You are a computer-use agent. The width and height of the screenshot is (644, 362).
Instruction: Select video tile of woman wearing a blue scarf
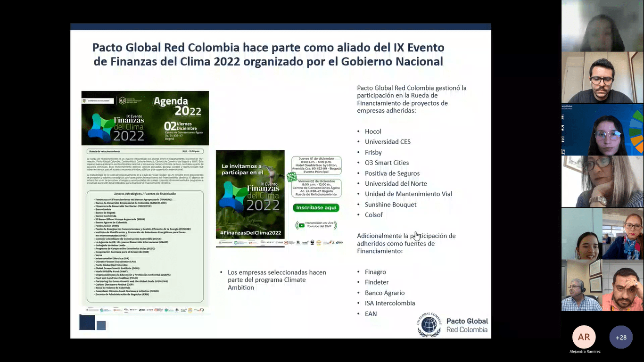(x=623, y=234)
